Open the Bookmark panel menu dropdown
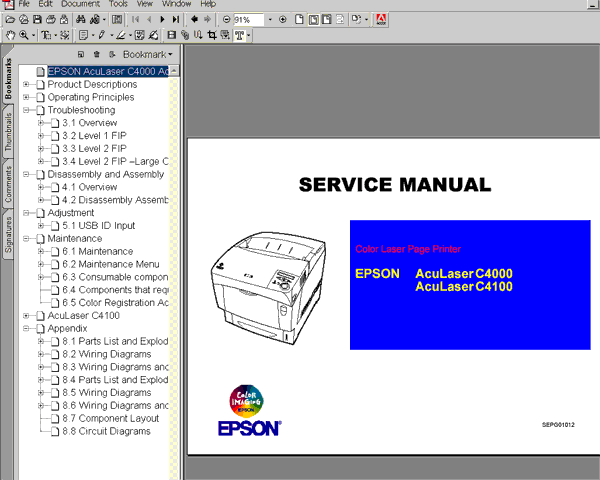The width and height of the screenshot is (600, 480). click(147, 54)
